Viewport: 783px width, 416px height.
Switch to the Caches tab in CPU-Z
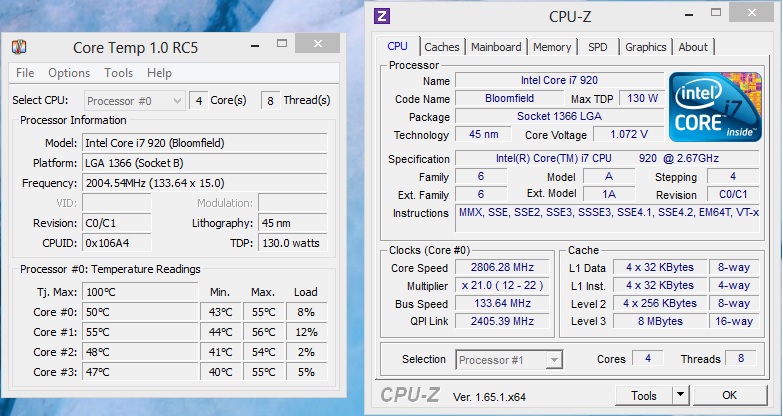click(442, 47)
